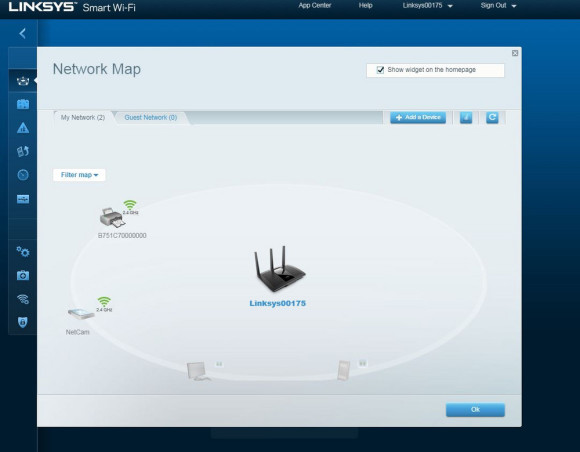Image resolution: width=580 pixels, height=452 pixels.
Task: Open the Guest Access briefcase icon
Action: coord(23,104)
